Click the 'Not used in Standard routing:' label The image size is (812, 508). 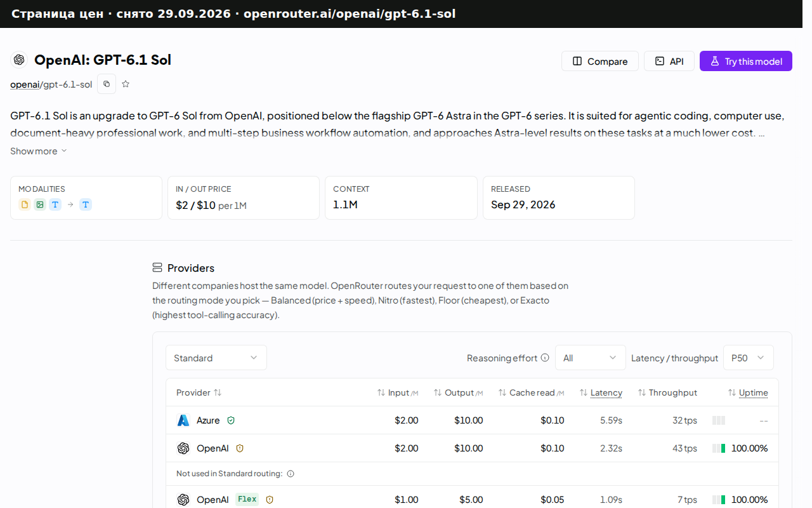(x=229, y=474)
